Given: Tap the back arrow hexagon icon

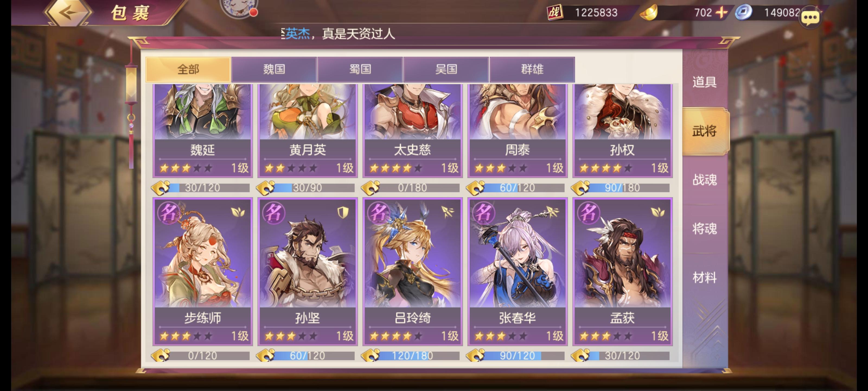Looking at the screenshot, I should (68, 12).
